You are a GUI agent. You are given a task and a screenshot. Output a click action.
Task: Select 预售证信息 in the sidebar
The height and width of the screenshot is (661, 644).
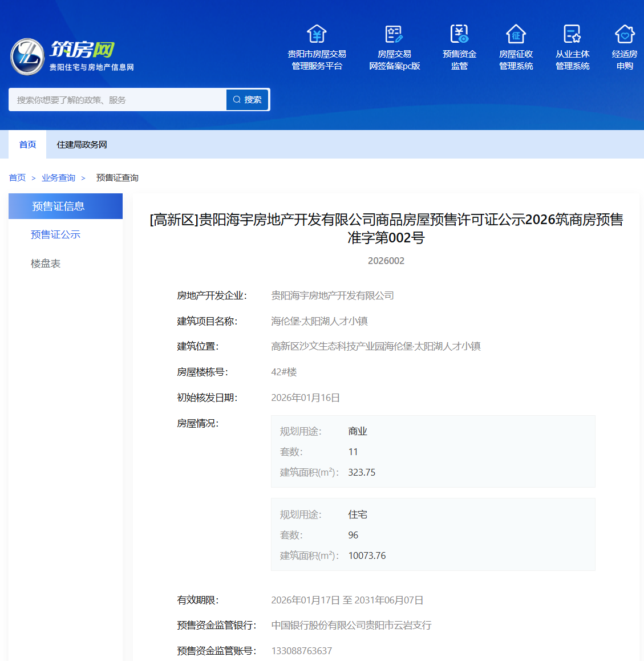click(x=65, y=206)
